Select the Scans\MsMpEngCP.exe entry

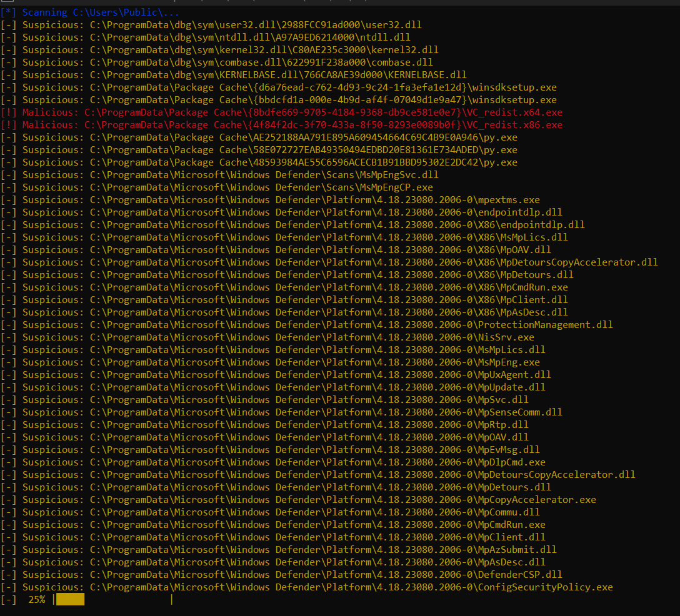tap(216, 187)
